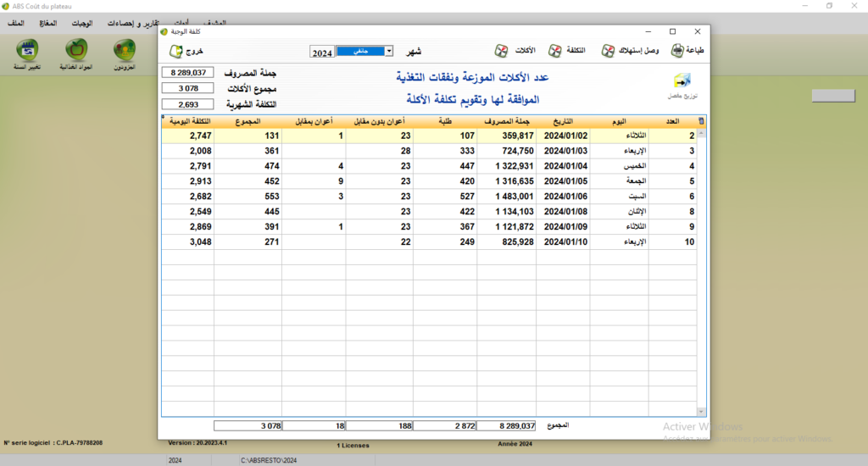Click the ABS Coût du plateau app icon
The height and width of the screenshot is (466, 868).
6,6
